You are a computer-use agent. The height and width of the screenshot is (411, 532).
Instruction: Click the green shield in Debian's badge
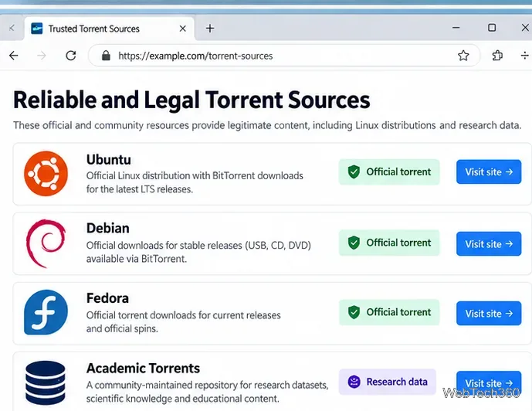(354, 243)
